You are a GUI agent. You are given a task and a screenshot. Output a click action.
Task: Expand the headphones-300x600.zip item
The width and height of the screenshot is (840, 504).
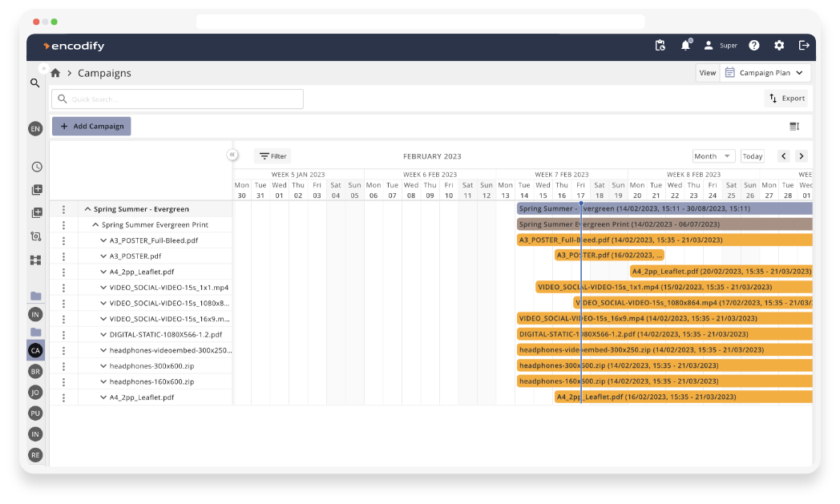tap(103, 365)
